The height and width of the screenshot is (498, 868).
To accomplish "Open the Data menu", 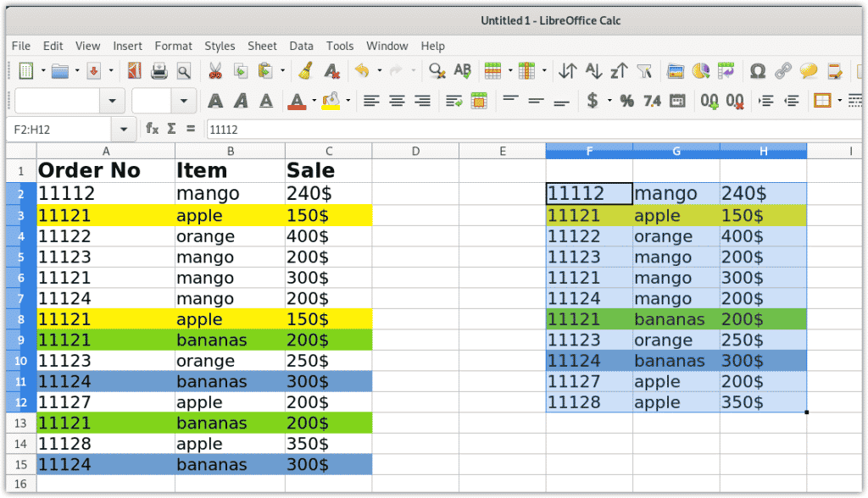I will click(x=301, y=47).
